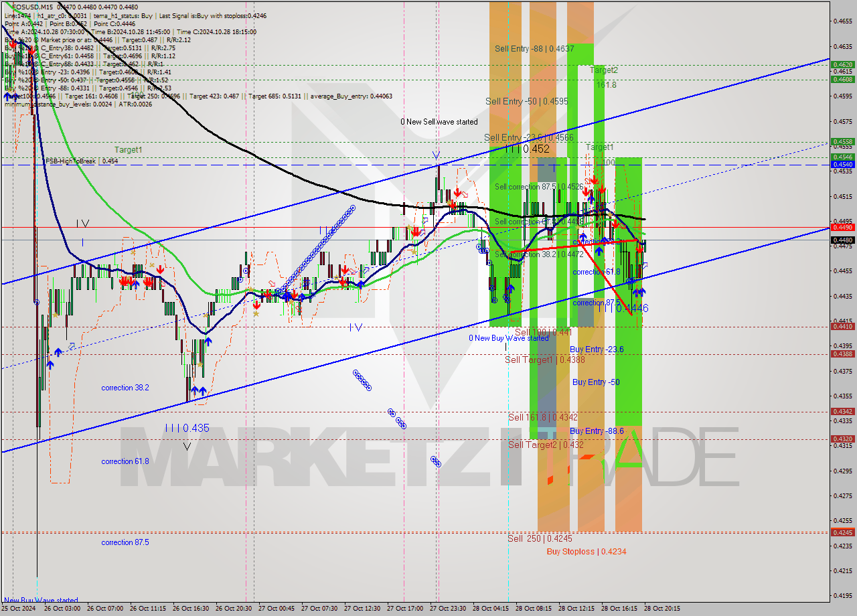Click the '26 Oct 11:15' time axis label
857x616 pixels.
[148, 609]
